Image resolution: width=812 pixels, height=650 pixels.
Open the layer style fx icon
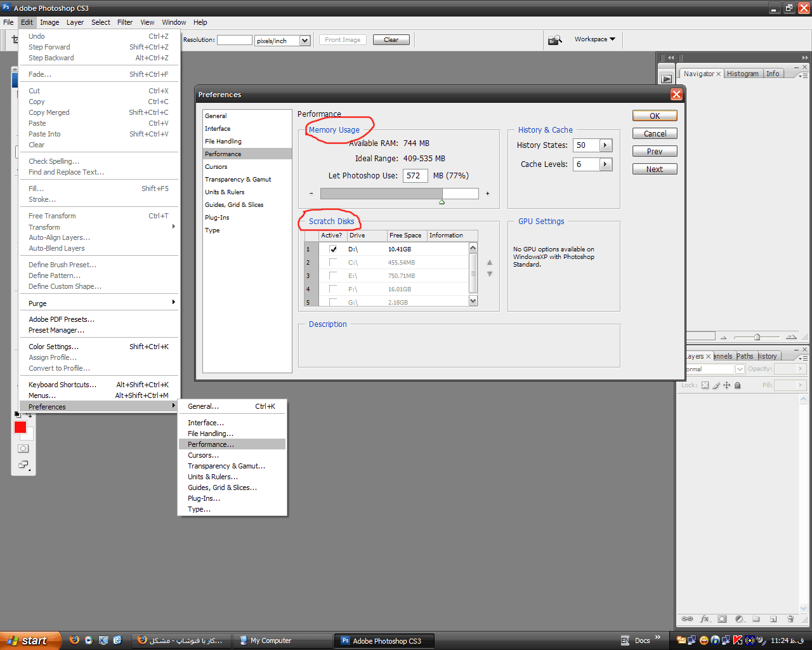tap(705, 619)
